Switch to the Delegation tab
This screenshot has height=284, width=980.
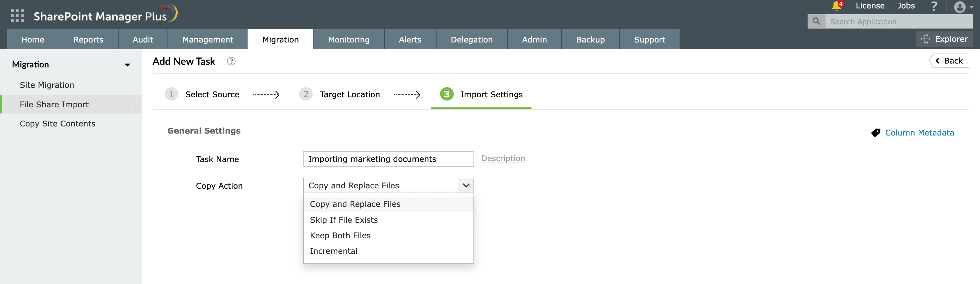click(x=471, y=39)
